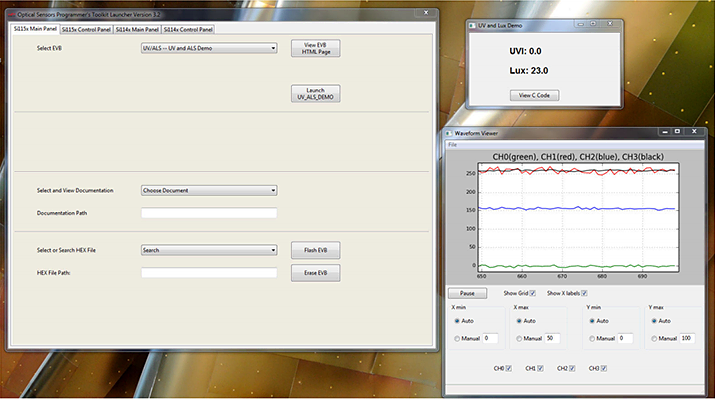
Task: Click the UV and Lux Demo window icon
Action: pos(472,26)
